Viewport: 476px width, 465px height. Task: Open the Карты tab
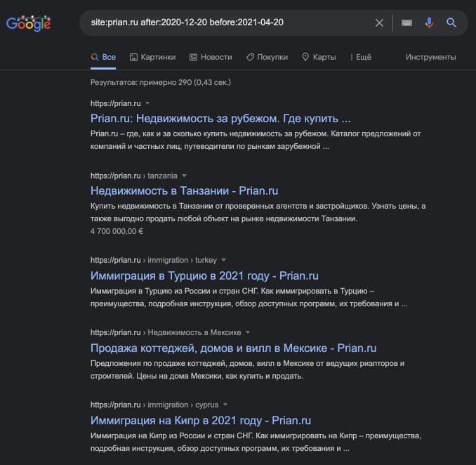[319, 57]
